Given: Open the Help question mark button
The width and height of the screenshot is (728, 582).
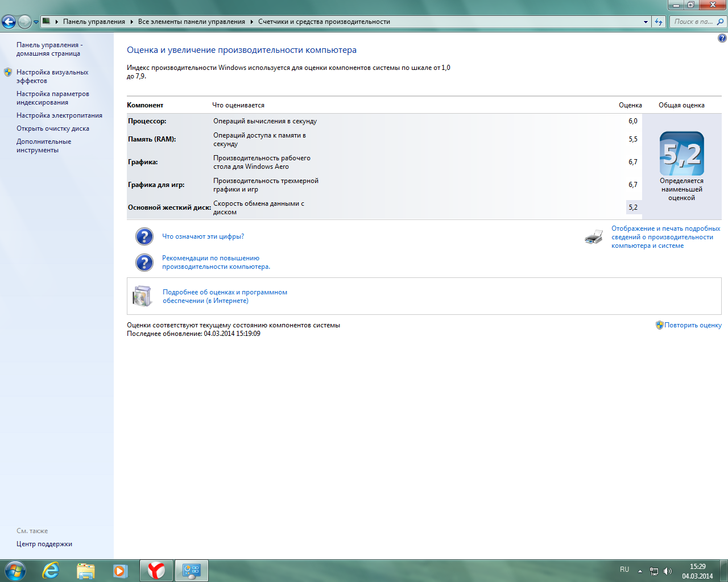Looking at the screenshot, I should 722,38.
